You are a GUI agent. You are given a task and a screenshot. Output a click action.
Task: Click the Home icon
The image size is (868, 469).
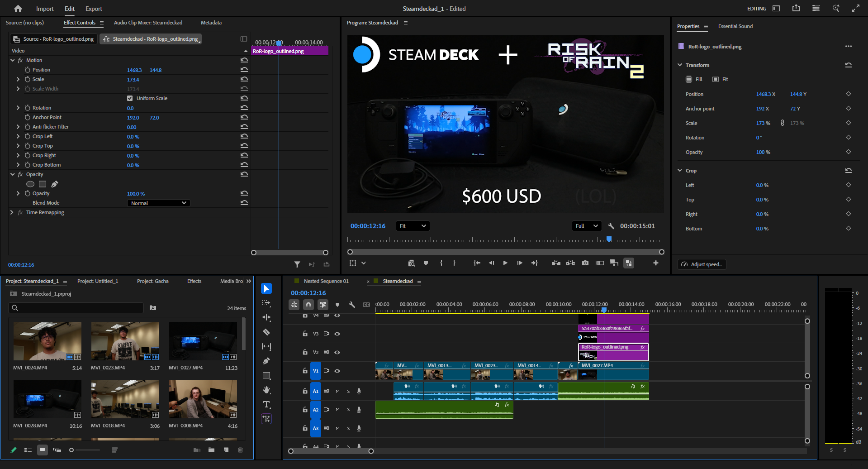(x=18, y=9)
